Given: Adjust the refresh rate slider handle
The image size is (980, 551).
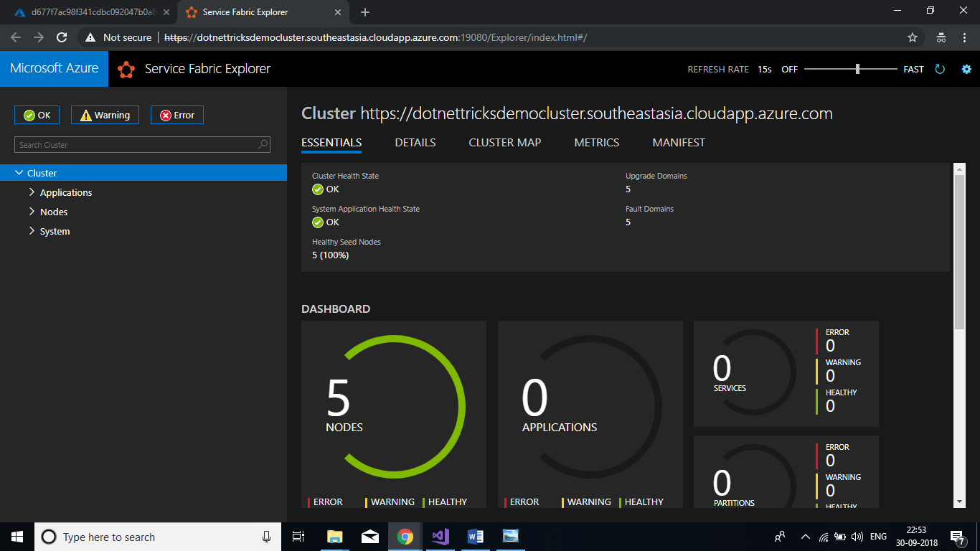Looking at the screenshot, I should [x=857, y=69].
